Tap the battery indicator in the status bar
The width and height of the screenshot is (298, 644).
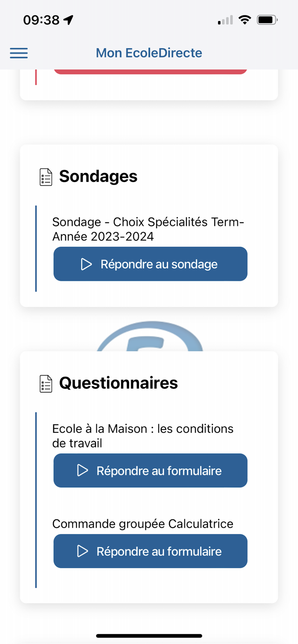(x=267, y=19)
